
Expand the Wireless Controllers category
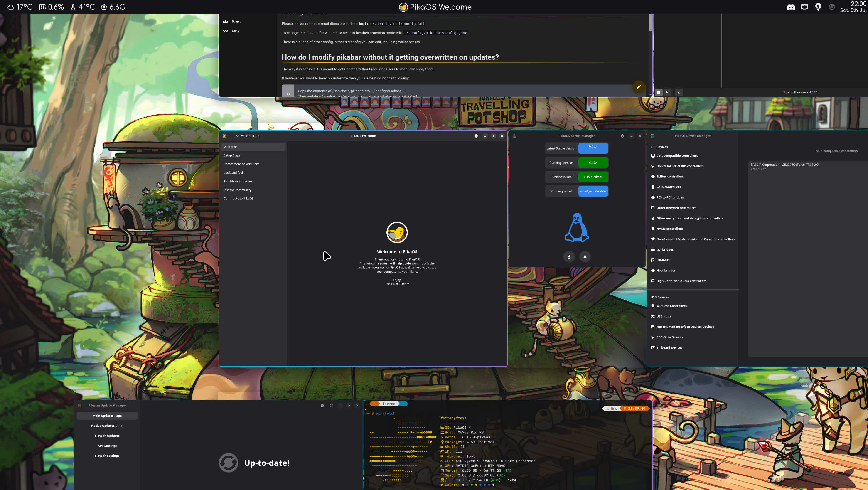click(x=671, y=306)
